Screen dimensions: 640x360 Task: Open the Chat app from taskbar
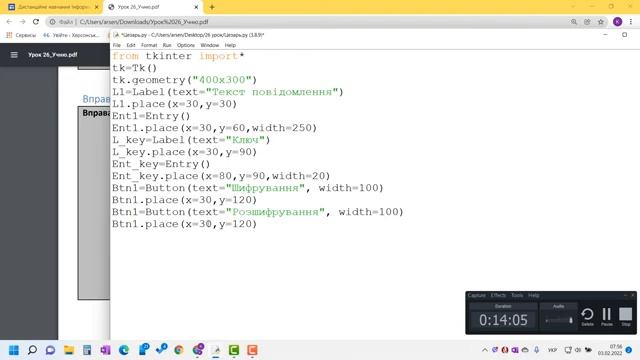click(x=50, y=350)
